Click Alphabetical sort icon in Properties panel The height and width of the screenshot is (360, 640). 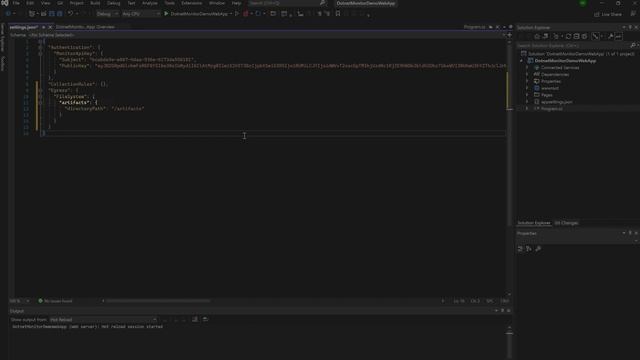coord(529,249)
